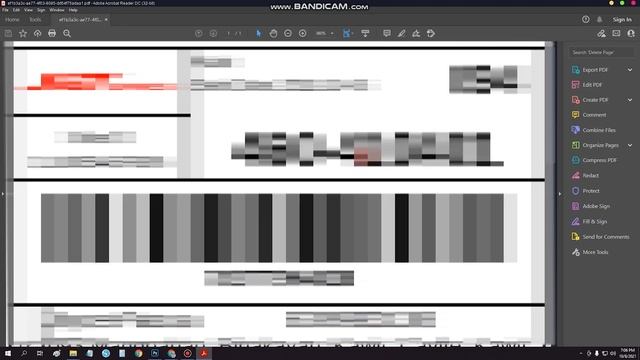Open the Sign document tool in the toolbar
The image size is (640, 360).
point(416,33)
